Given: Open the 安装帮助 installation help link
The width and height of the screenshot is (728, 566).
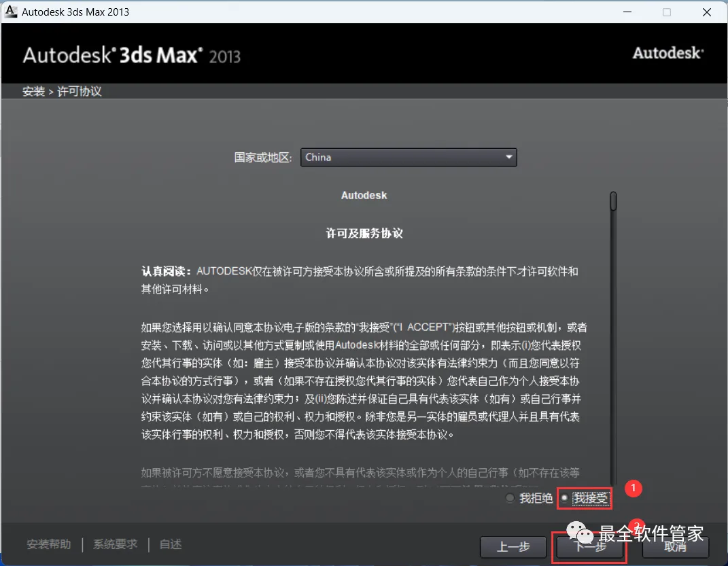Looking at the screenshot, I should [49, 544].
